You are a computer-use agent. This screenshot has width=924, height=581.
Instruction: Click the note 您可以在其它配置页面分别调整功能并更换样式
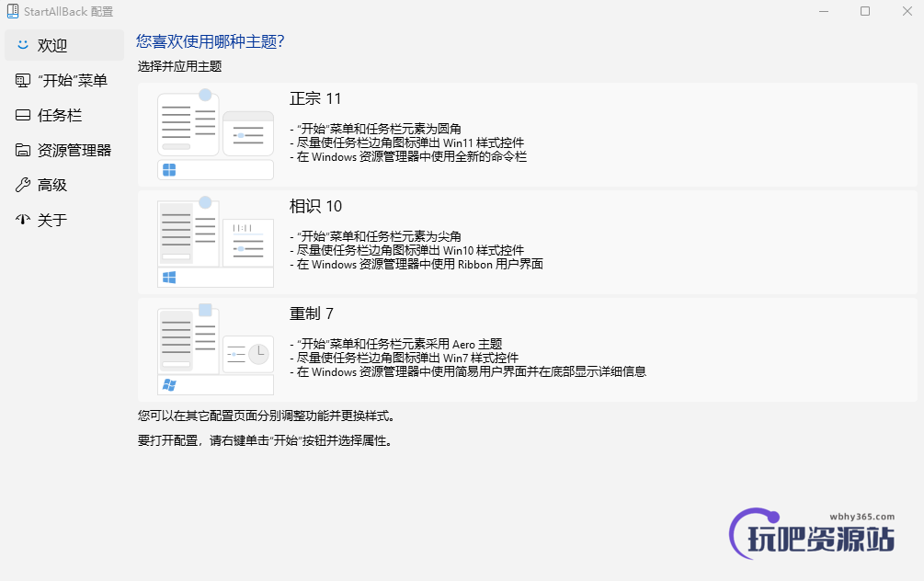tap(267, 416)
